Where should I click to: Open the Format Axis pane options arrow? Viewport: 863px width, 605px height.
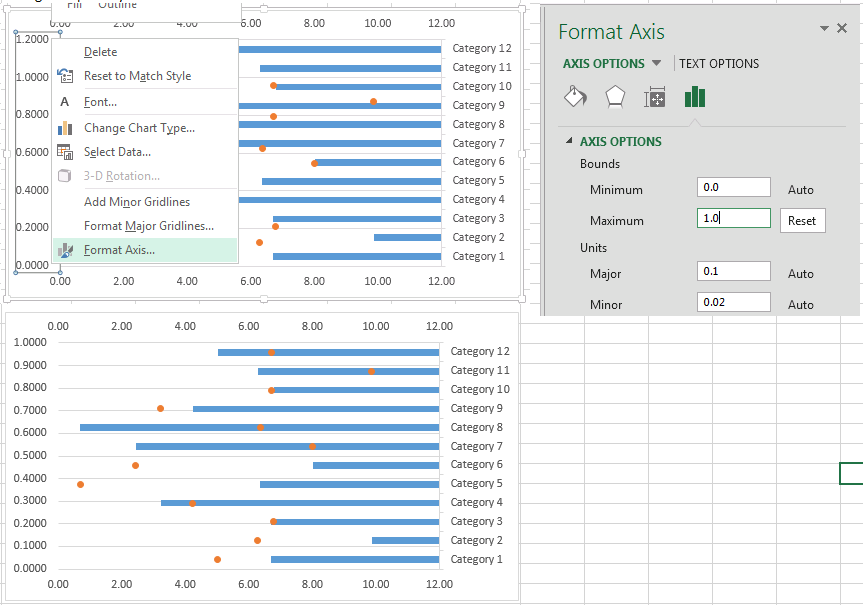pyautogui.click(x=824, y=28)
